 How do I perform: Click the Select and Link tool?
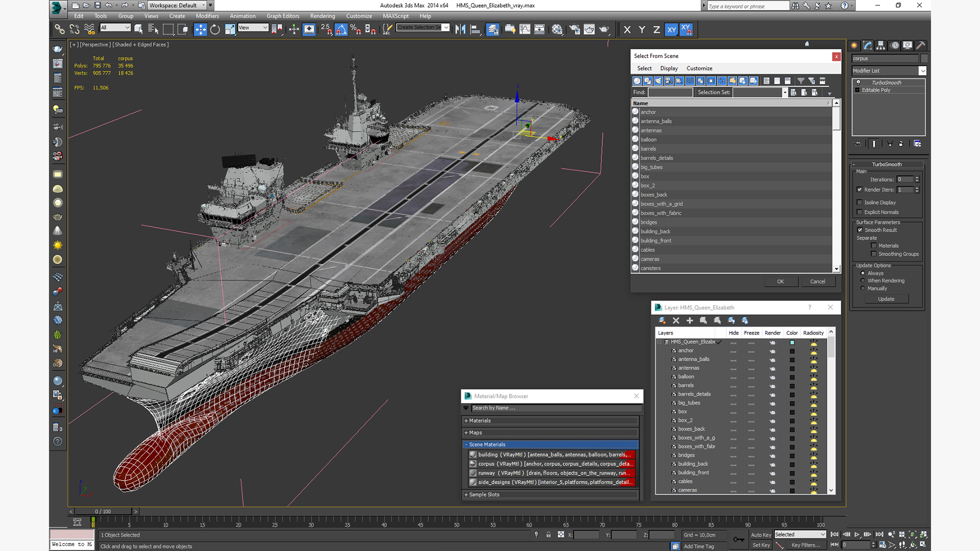(60, 30)
